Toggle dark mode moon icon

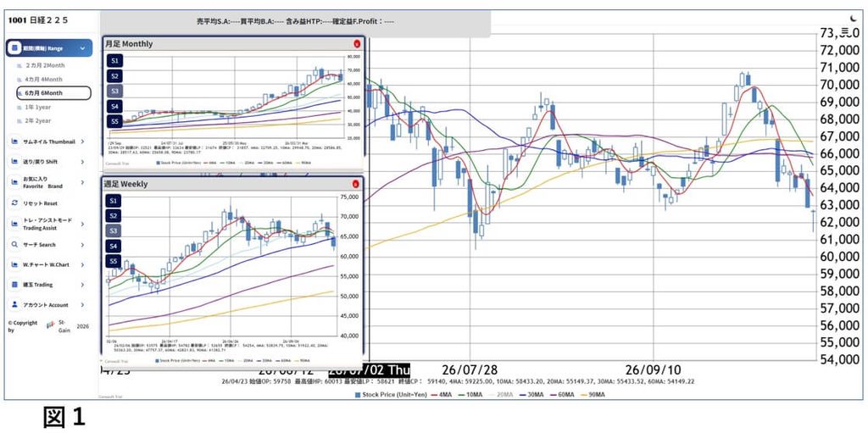point(853,19)
